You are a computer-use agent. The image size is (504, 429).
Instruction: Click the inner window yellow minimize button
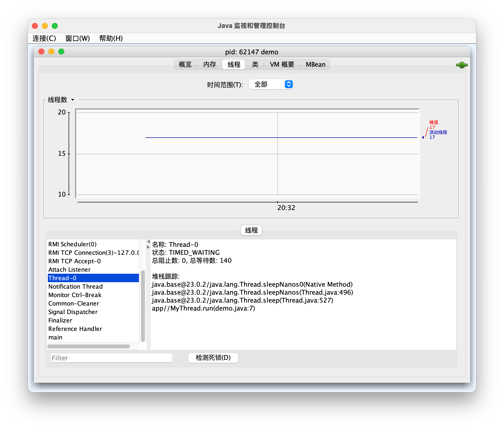click(x=51, y=52)
